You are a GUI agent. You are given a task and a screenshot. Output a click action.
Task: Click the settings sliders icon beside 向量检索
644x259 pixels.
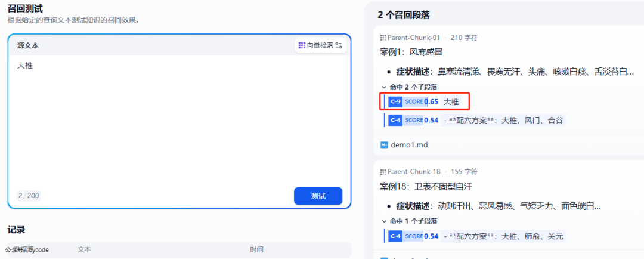pos(339,45)
